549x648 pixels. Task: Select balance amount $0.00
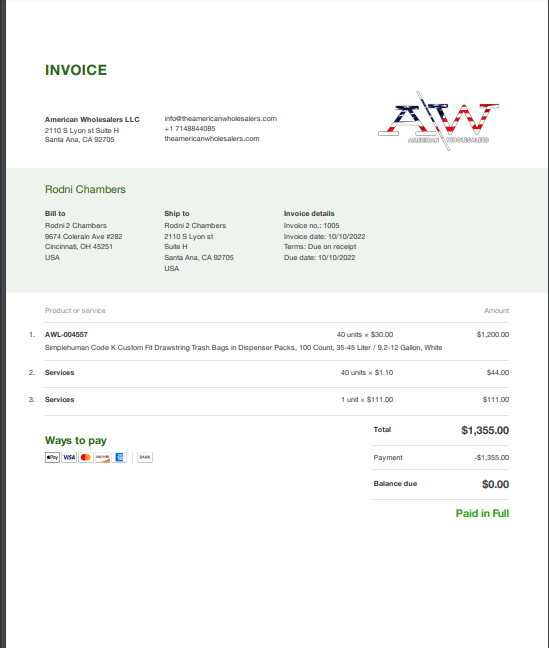click(495, 484)
